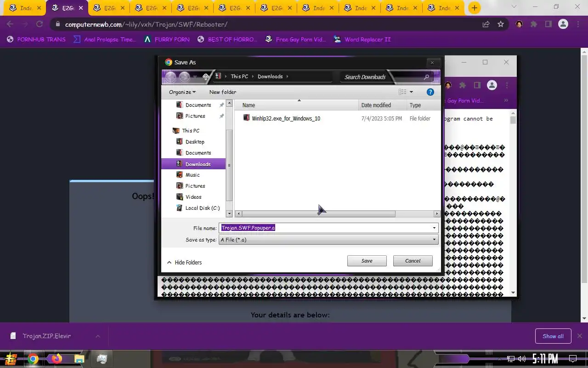
Task: Click the search magnifier in Search Downloads
Action: [x=426, y=77]
